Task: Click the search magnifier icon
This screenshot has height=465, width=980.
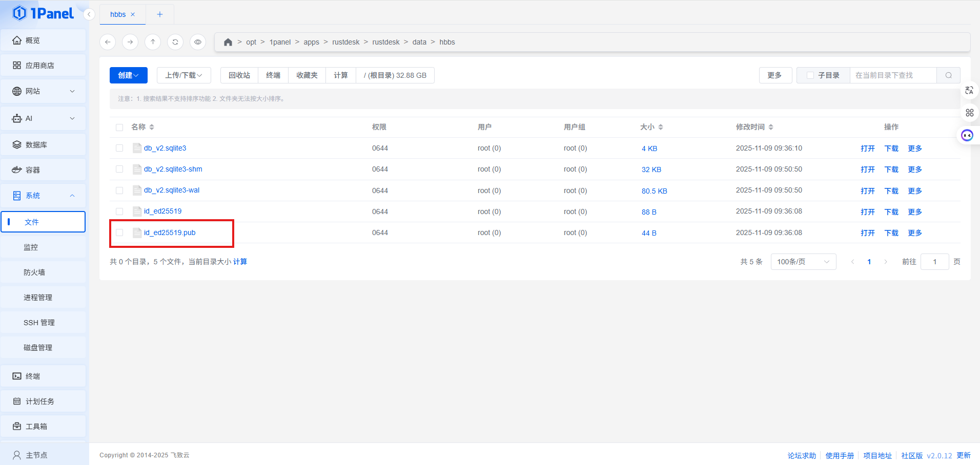Action: click(x=948, y=75)
